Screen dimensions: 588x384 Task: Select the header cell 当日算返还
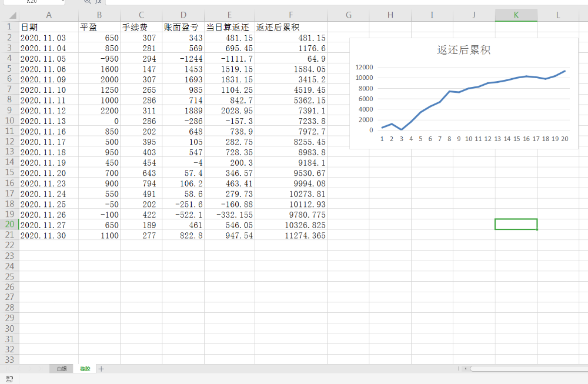pyautogui.click(x=229, y=27)
